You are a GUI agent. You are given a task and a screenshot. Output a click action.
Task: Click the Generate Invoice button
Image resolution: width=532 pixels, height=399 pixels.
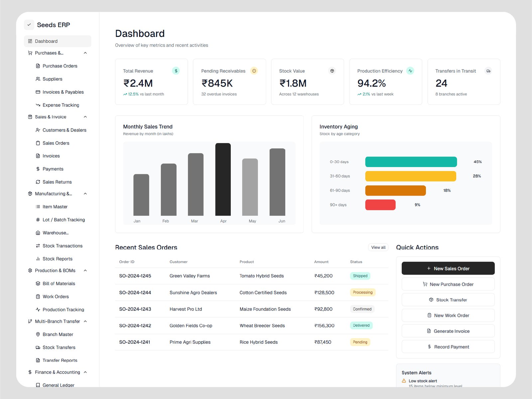448,331
